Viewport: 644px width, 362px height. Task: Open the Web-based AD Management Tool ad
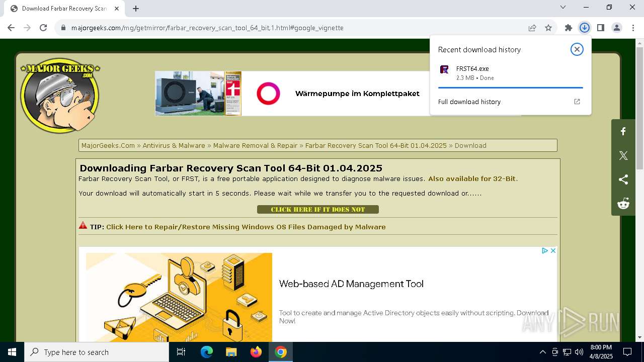pos(351,284)
